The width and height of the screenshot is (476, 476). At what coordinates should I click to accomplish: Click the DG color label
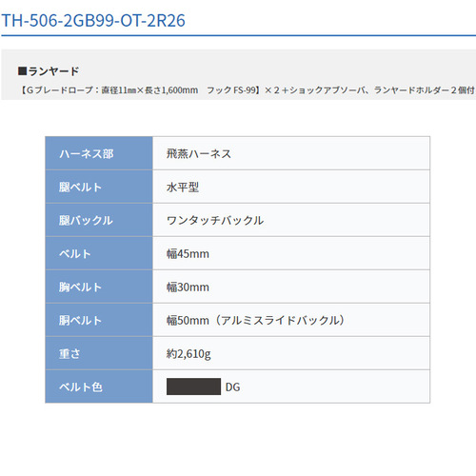(x=232, y=387)
